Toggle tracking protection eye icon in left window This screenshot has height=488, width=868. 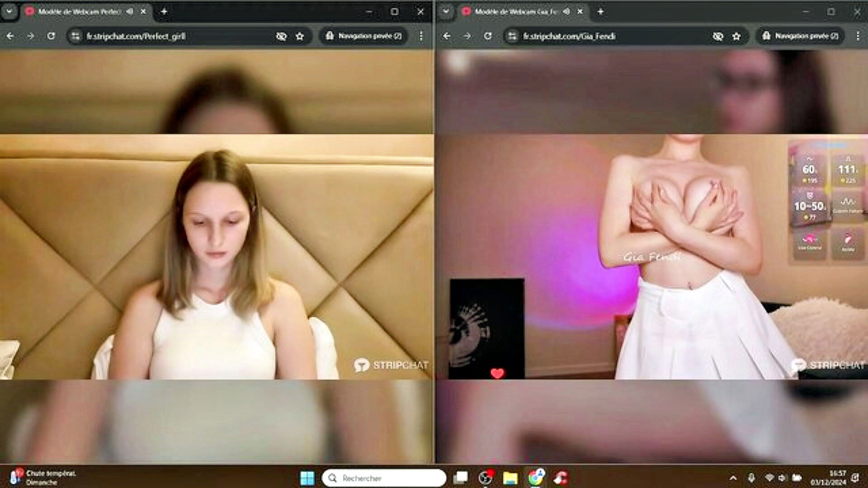coord(281,36)
